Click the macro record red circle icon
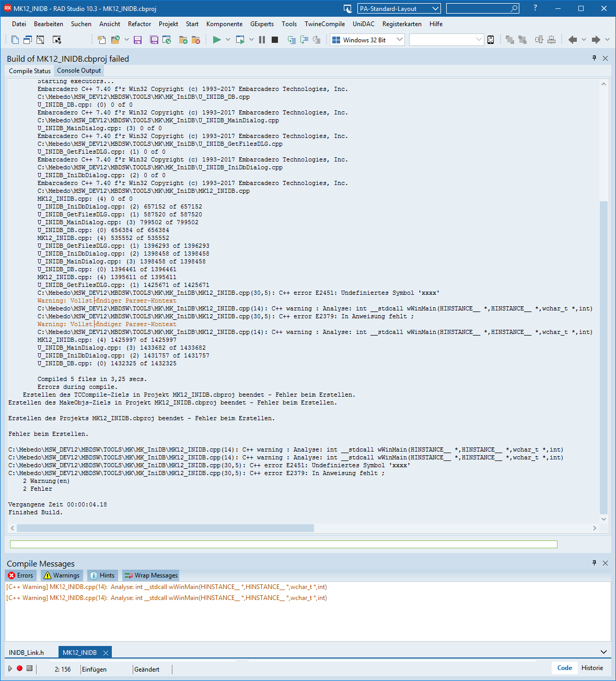 20,668
